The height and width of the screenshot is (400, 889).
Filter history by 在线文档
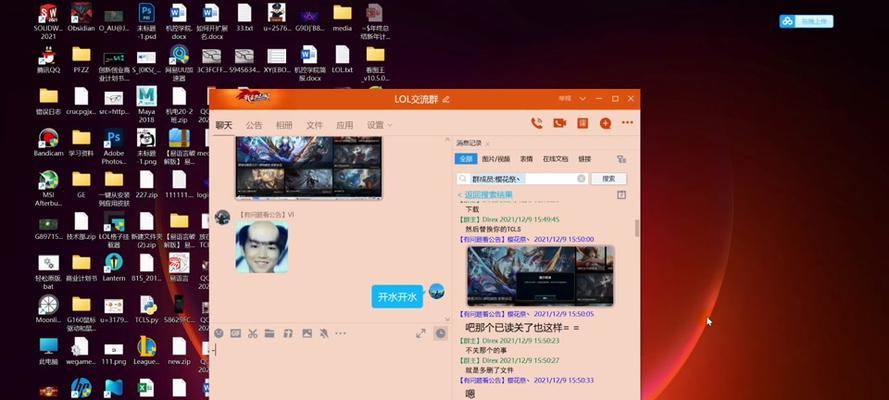pyautogui.click(x=555, y=159)
